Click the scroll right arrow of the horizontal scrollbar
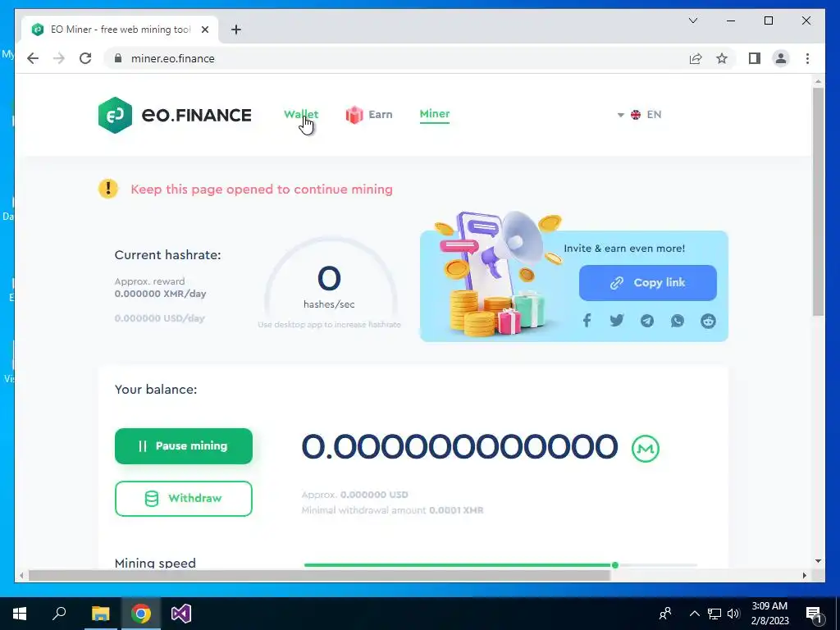The width and height of the screenshot is (840, 630). point(804,575)
